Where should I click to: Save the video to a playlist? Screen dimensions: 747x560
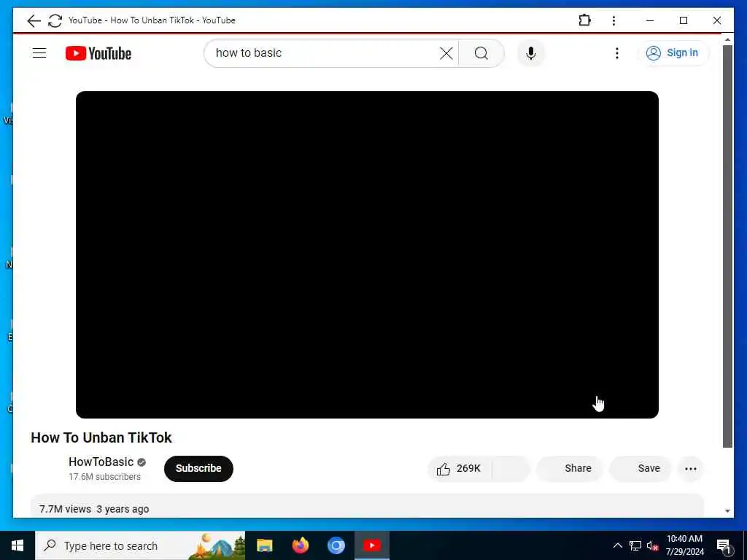640,469
